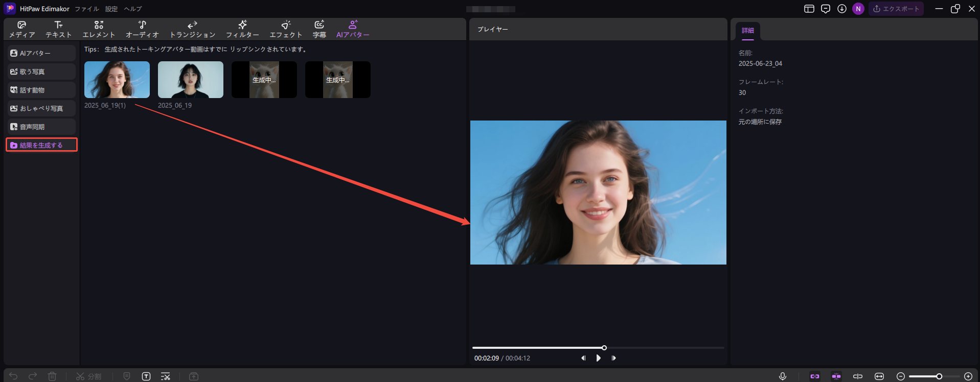
Task: Click the second 生成中 generating thumbnail
Action: pyautogui.click(x=338, y=80)
